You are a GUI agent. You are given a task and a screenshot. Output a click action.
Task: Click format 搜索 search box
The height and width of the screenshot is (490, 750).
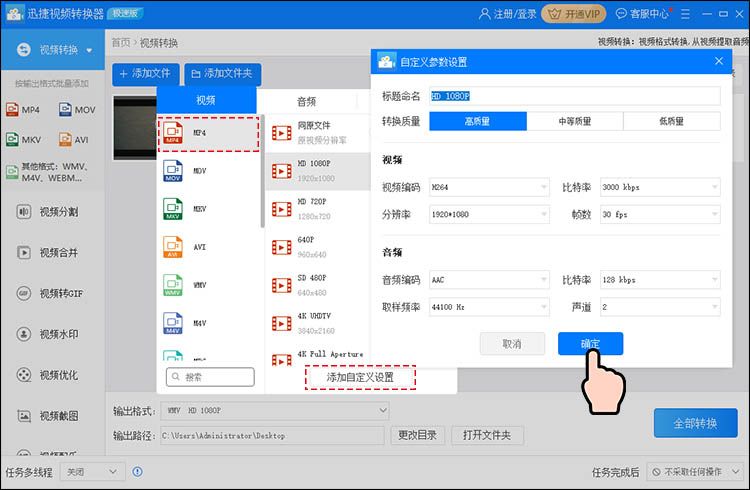(x=210, y=377)
